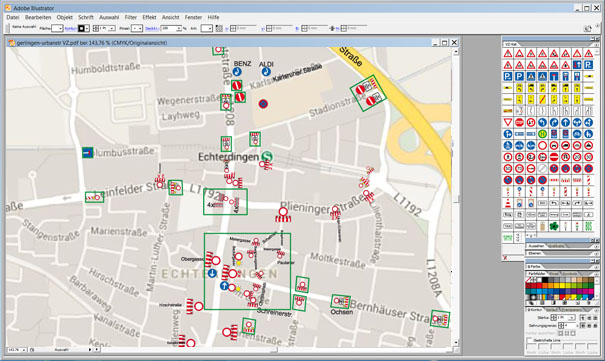Click the blue Kontur link in control bar
Screen dimensions: 605x361
tap(71, 28)
